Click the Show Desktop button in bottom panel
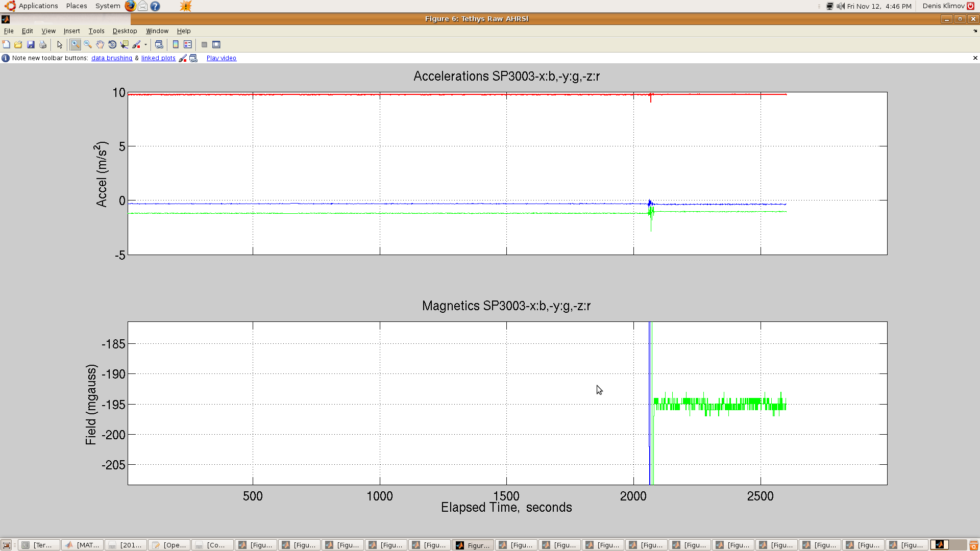The image size is (980, 551). pyautogui.click(x=7, y=545)
